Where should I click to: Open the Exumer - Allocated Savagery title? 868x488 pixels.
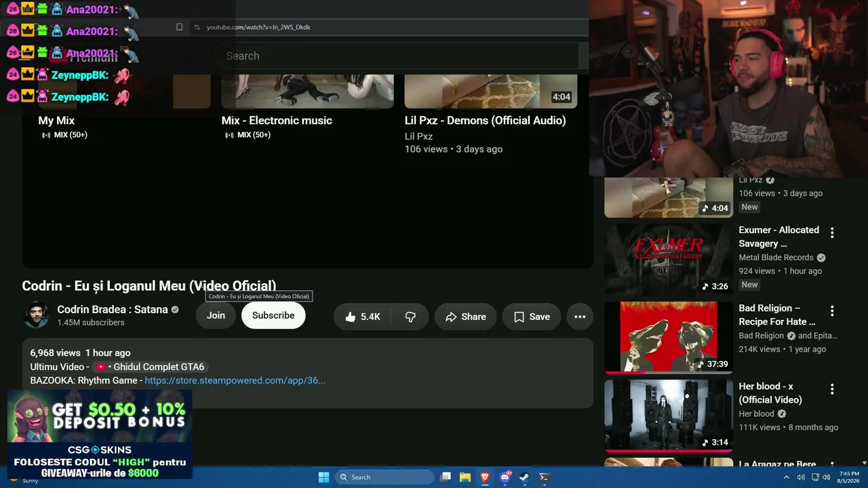coord(778,237)
